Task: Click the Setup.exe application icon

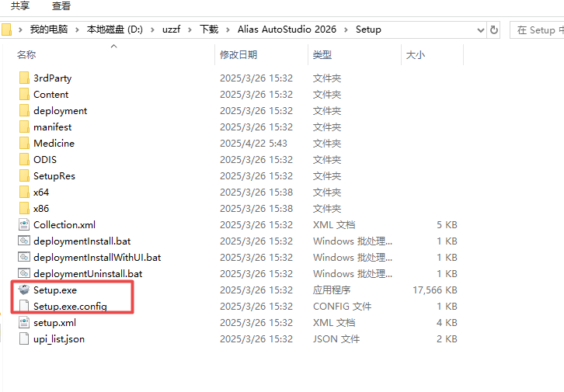Action: click(23, 290)
